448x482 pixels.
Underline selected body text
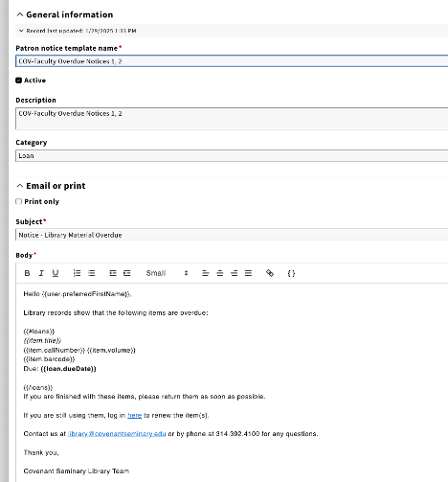(56, 273)
